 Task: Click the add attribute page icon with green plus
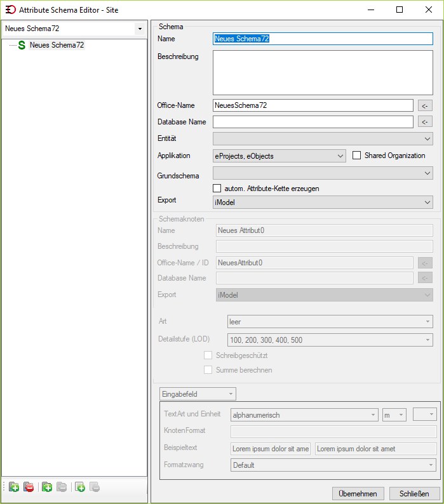click(x=80, y=487)
